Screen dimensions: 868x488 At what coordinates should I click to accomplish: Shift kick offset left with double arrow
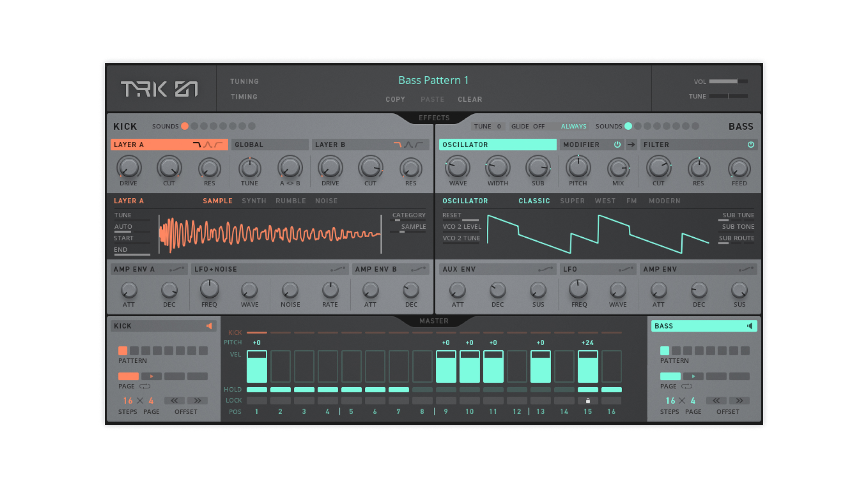point(174,401)
